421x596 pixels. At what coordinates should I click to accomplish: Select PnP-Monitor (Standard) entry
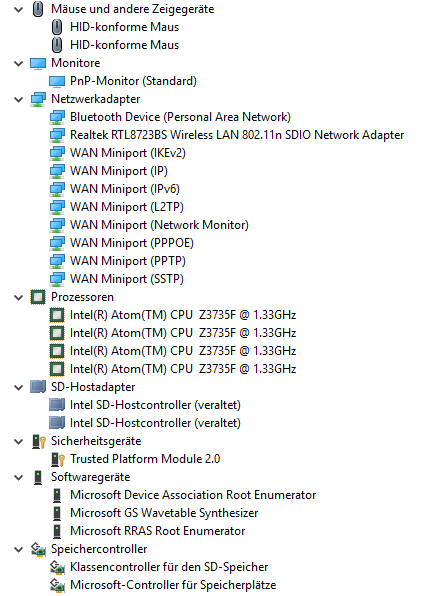tap(133, 81)
